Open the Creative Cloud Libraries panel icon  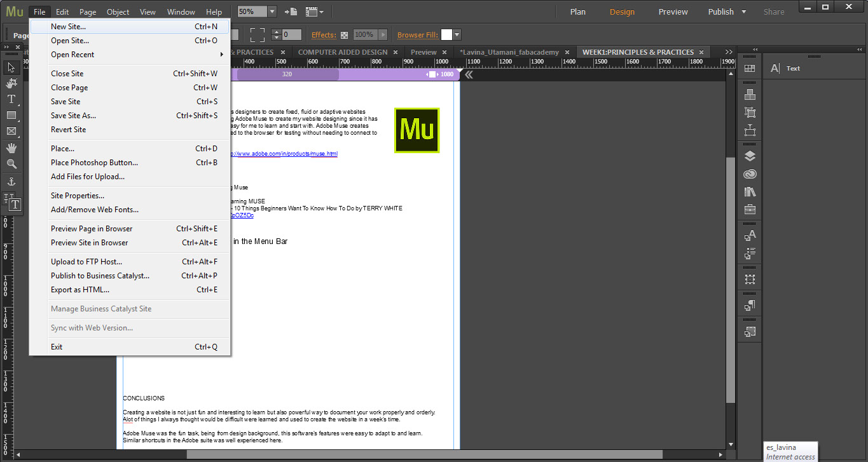pyautogui.click(x=750, y=174)
